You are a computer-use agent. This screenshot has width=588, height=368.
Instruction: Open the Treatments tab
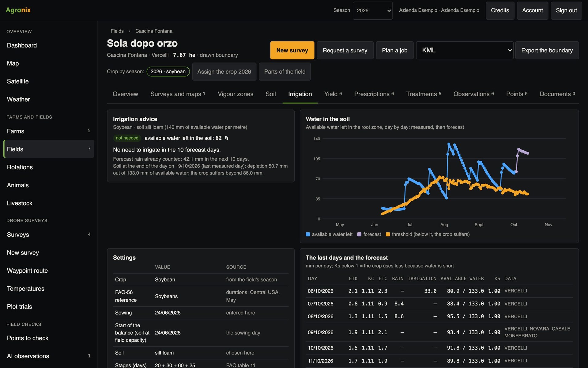pyautogui.click(x=424, y=94)
